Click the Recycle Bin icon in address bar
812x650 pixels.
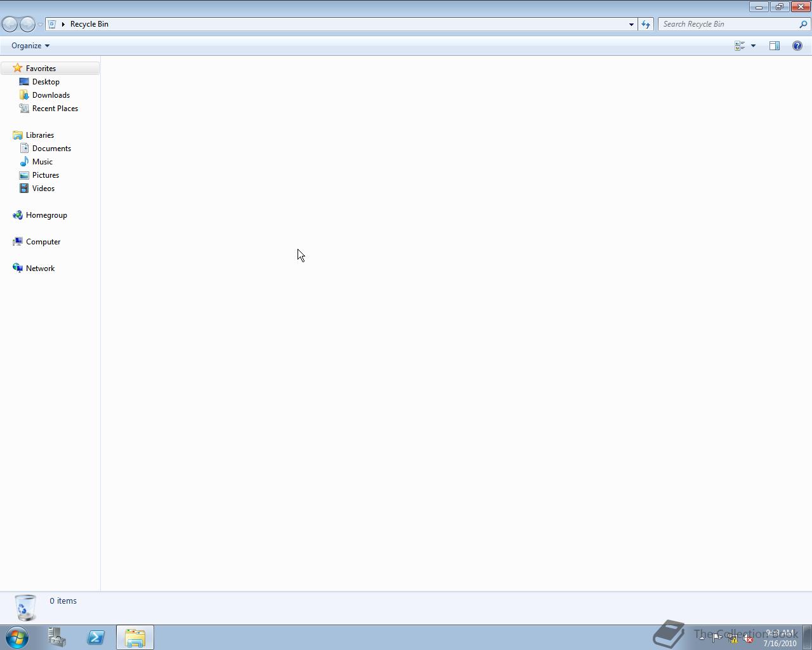coord(53,24)
